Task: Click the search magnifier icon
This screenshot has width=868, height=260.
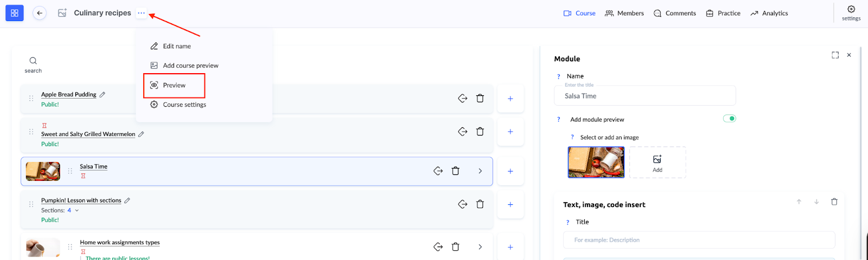Action: pyautogui.click(x=33, y=61)
